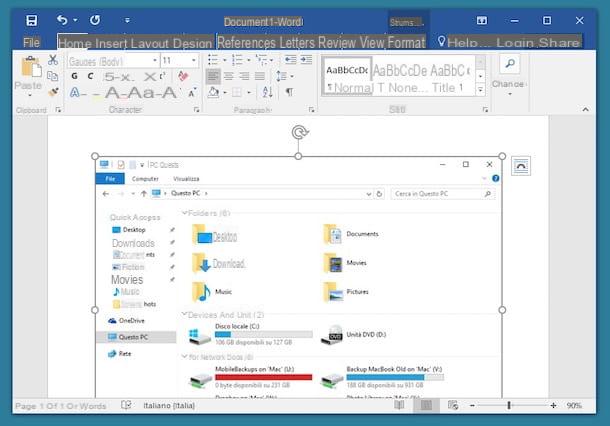Expand the styles gallery More arrow
This screenshot has height=426, width=610.
[x=480, y=90]
